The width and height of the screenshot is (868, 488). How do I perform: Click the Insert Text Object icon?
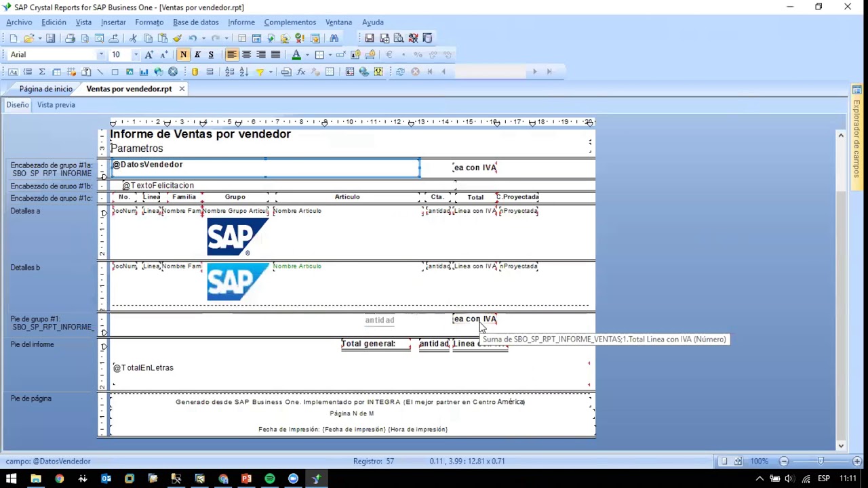pos(13,72)
